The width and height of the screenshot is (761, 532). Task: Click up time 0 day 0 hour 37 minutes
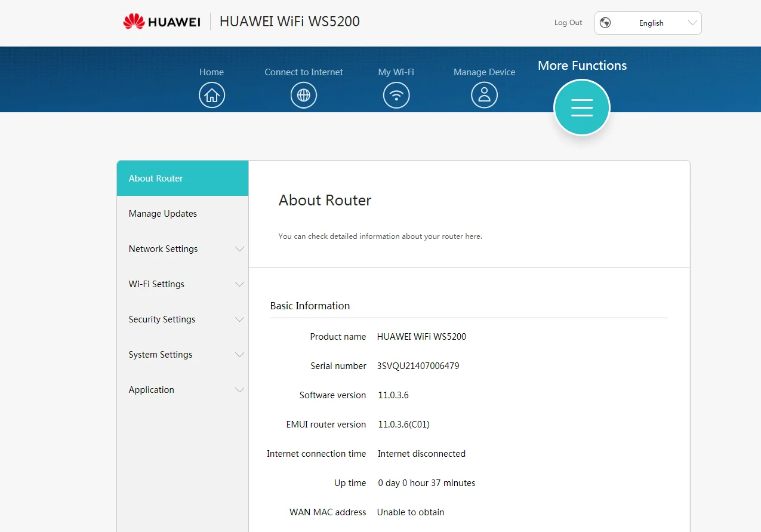click(427, 483)
